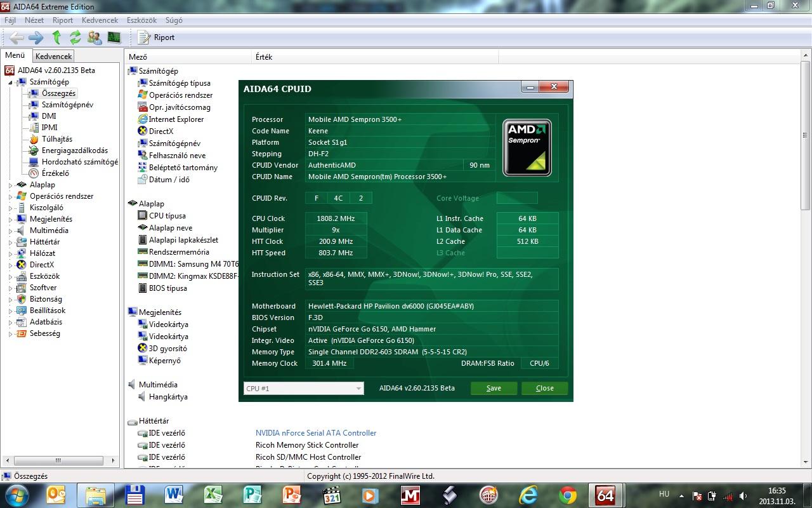The height and width of the screenshot is (508, 812).
Task: Select the Biztonság tree item
Action: tap(46, 299)
